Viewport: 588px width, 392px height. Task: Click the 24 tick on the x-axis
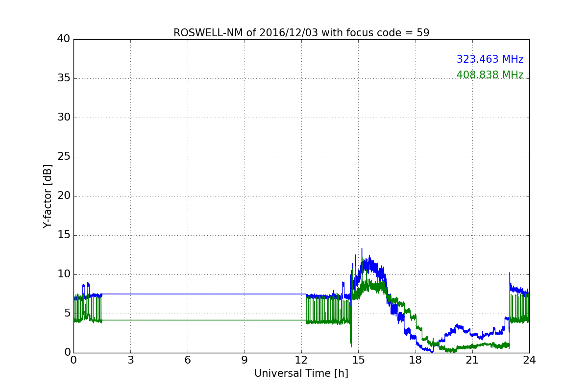click(529, 360)
